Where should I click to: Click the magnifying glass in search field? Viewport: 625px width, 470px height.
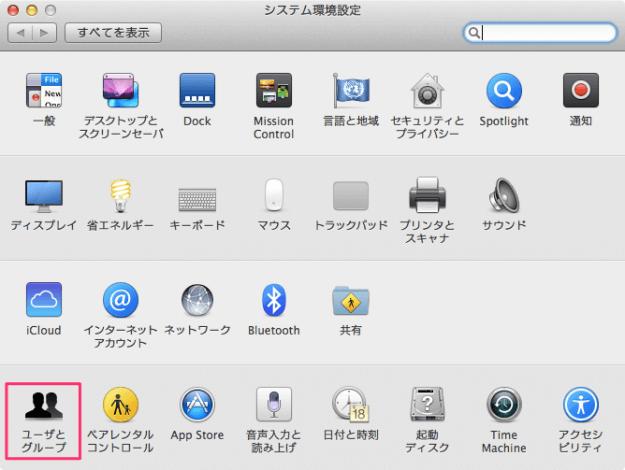[x=474, y=33]
